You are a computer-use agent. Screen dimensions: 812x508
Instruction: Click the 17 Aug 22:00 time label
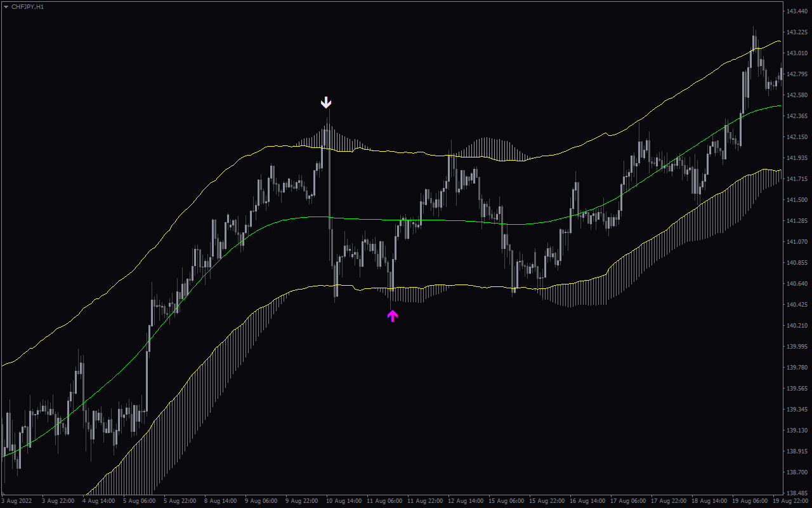point(669,501)
